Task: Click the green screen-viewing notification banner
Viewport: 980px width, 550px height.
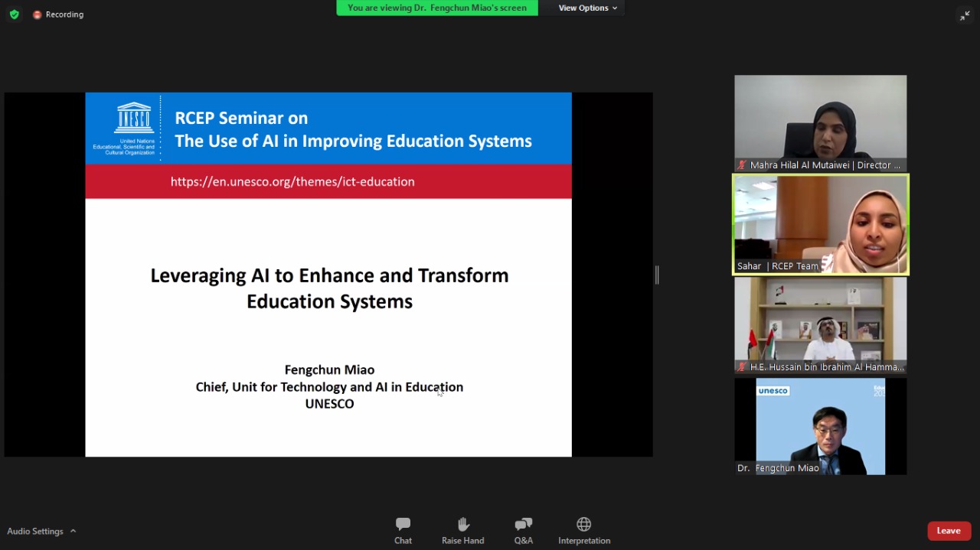Action: 437,8
